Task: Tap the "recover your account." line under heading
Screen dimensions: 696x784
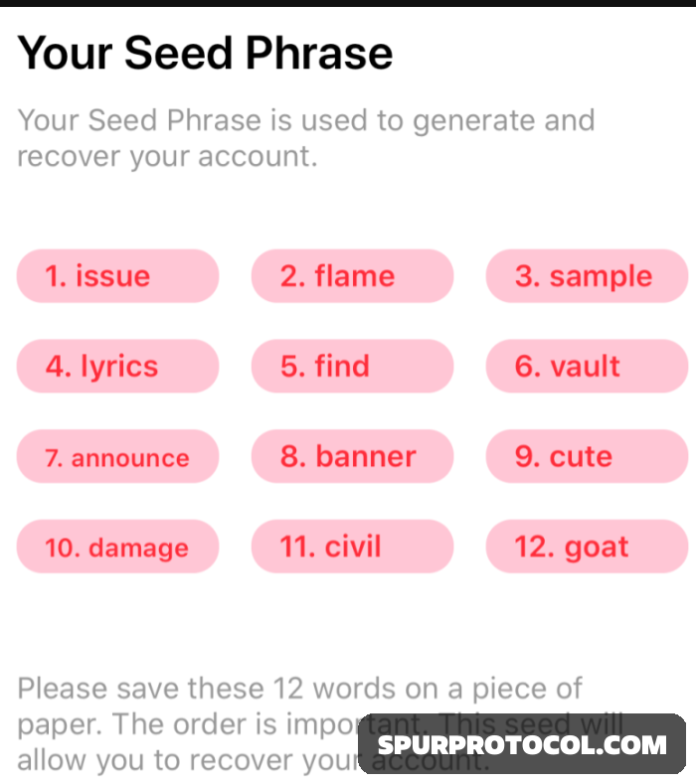Action: tap(167, 157)
